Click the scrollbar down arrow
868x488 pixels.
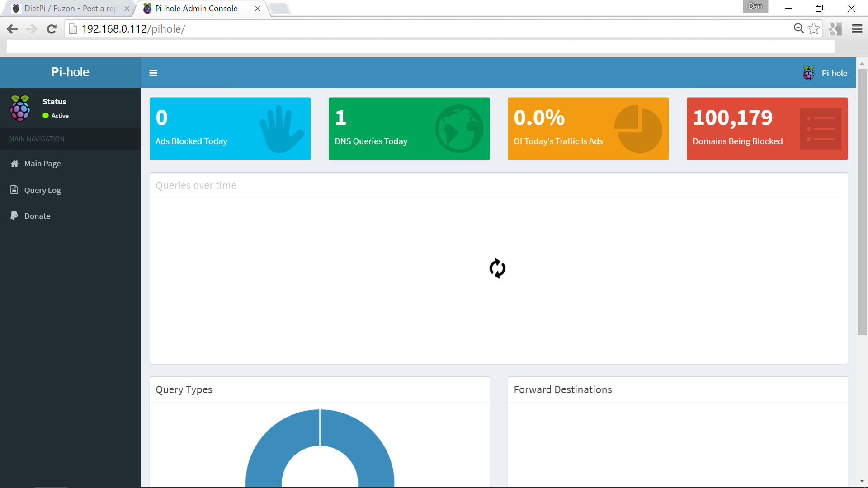click(x=862, y=482)
